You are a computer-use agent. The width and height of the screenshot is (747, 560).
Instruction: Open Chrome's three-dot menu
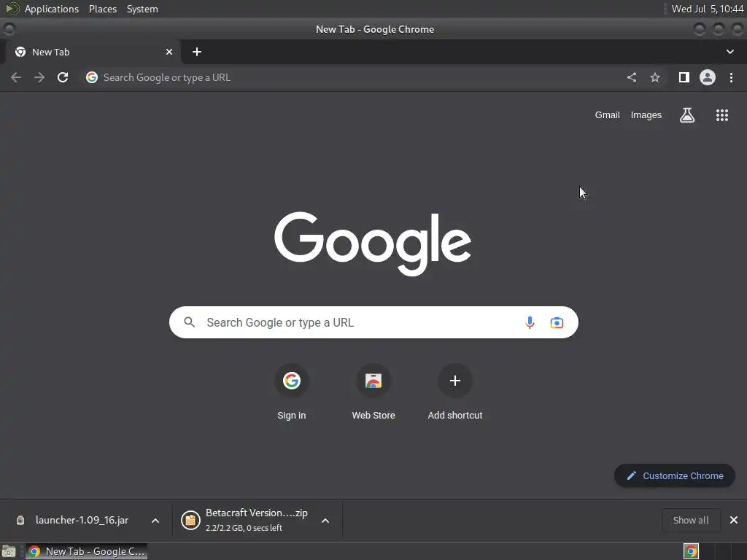731,77
